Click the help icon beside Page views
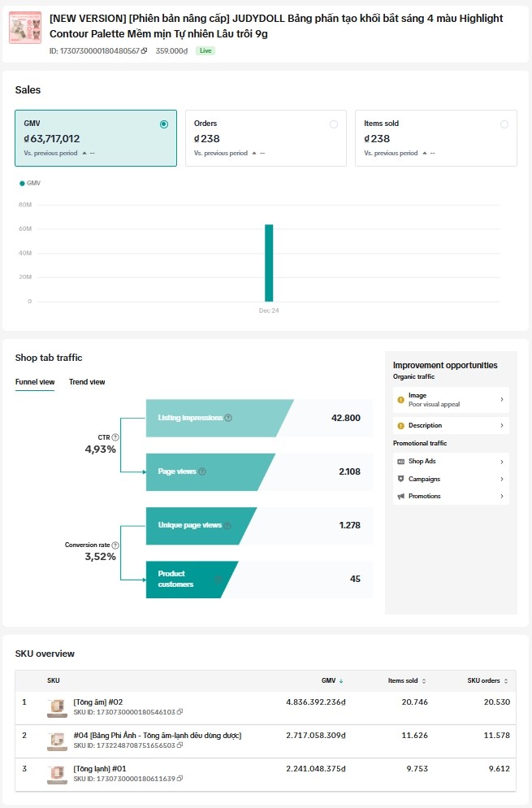This screenshot has height=808, width=532. click(x=202, y=471)
